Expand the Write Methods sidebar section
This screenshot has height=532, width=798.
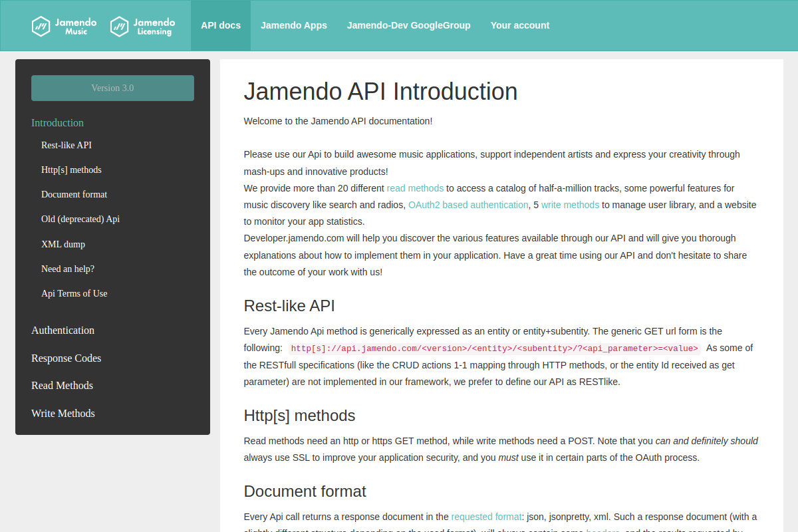pyautogui.click(x=63, y=414)
